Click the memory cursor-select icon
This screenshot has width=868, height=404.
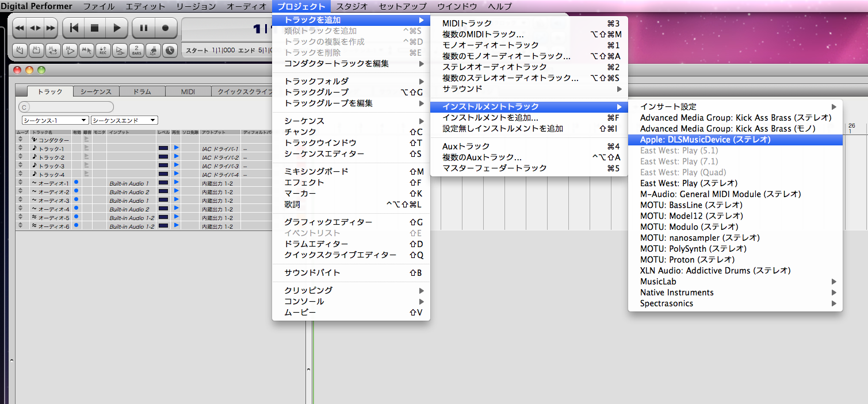[86, 50]
